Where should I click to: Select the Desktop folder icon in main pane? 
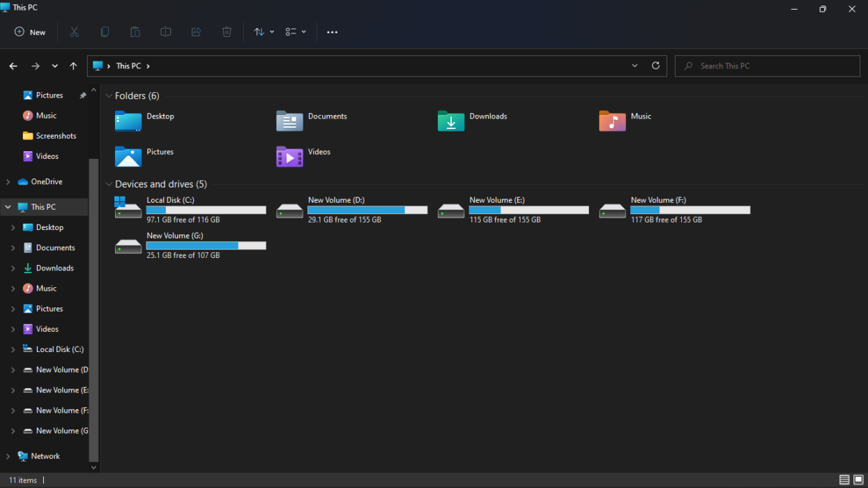tap(128, 121)
